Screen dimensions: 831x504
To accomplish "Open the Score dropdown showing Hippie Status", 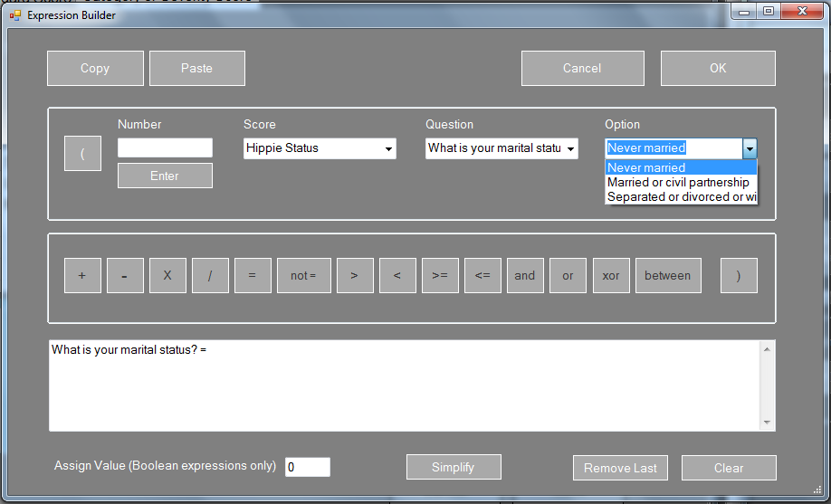I will pyautogui.click(x=388, y=148).
